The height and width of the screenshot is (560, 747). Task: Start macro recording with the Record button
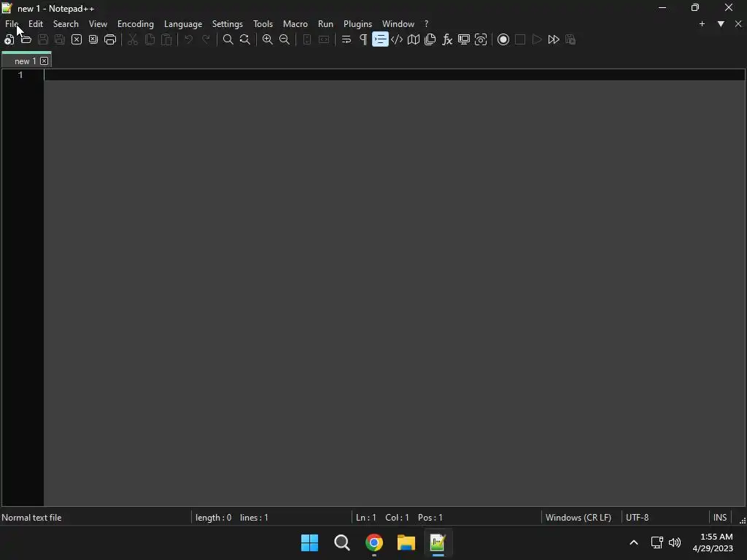503,39
